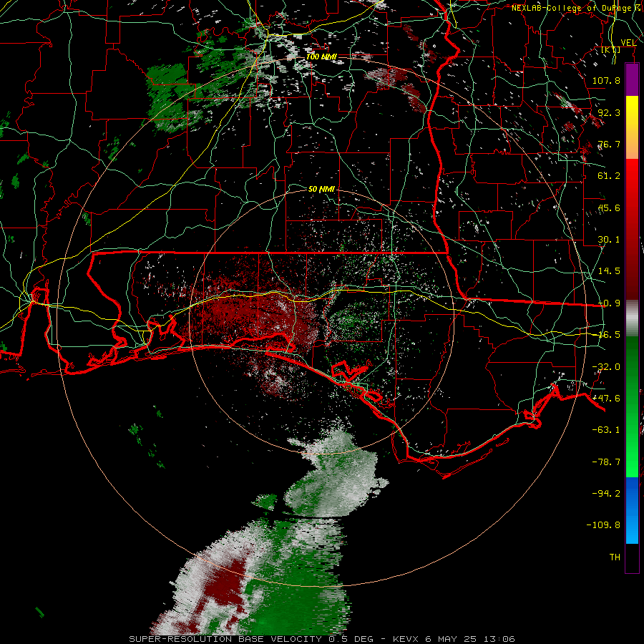Select the 30.1 velocity scale value
Screen dimensions: 644x644
pos(609,240)
